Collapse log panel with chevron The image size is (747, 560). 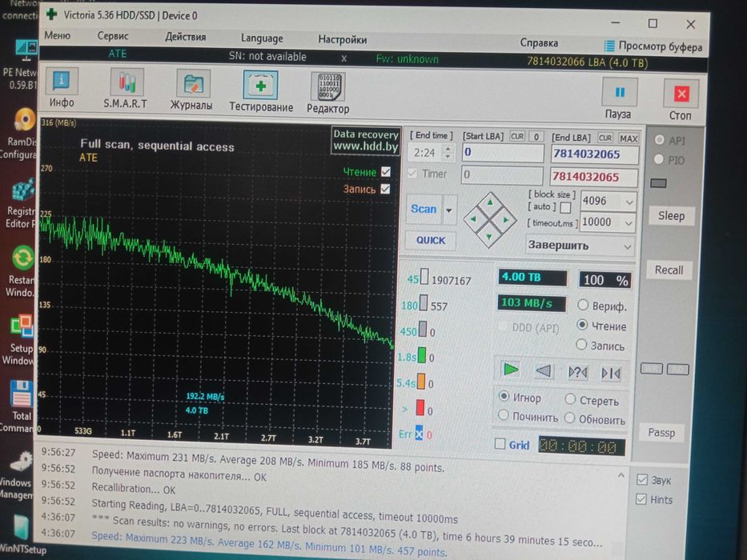click(620, 475)
